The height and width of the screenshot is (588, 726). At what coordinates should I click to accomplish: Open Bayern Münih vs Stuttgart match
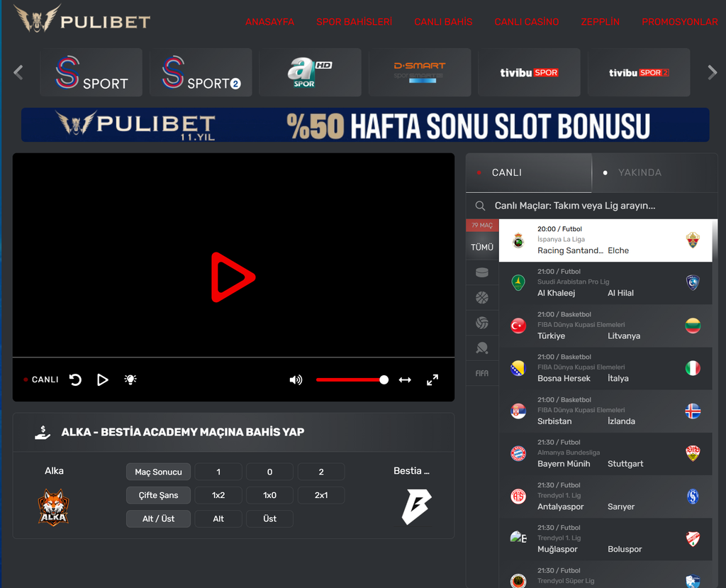click(605, 454)
